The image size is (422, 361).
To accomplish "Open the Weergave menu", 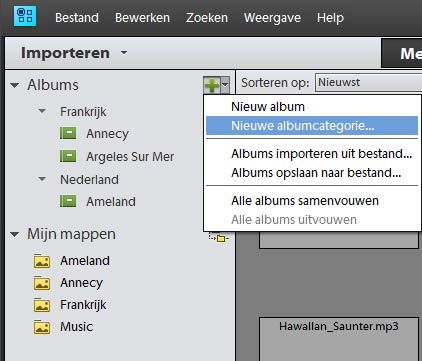I will coord(272,18).
